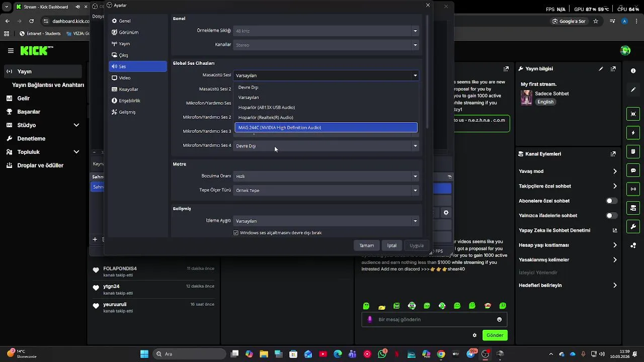The image size is (644, 362).
Task: Confirm settings with Tamam button
Action: (x=366, y=245)
